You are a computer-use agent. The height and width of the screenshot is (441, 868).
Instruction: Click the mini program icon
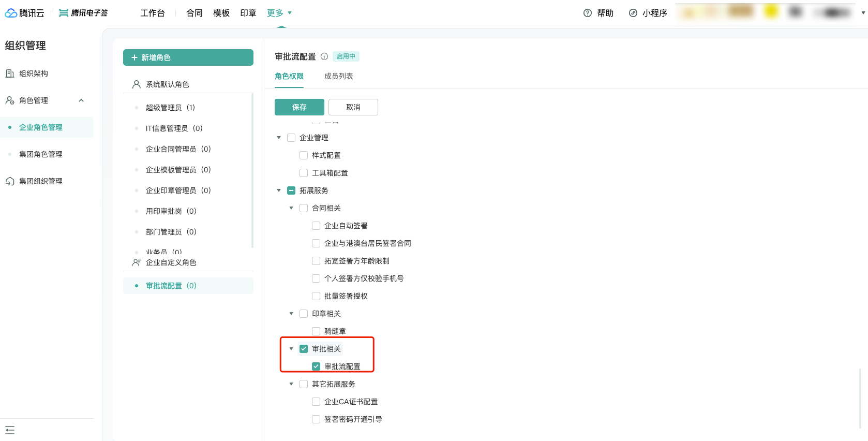[x=633, y=13]
